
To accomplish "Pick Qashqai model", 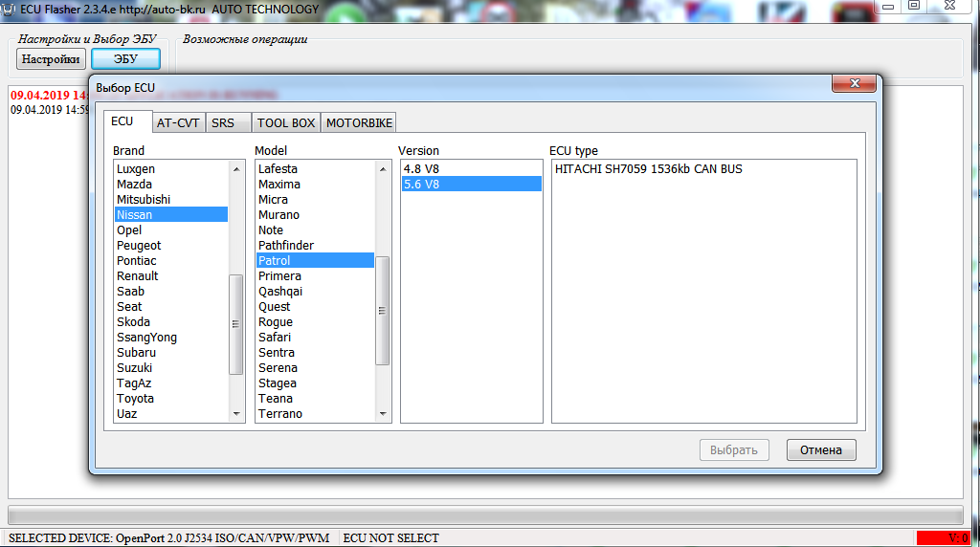I will 315,291.
